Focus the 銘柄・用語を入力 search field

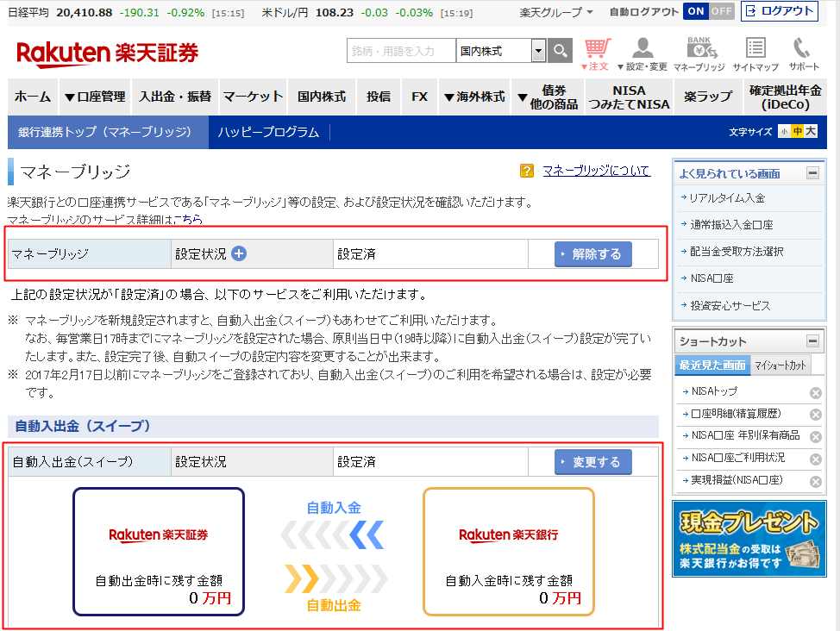401,51
